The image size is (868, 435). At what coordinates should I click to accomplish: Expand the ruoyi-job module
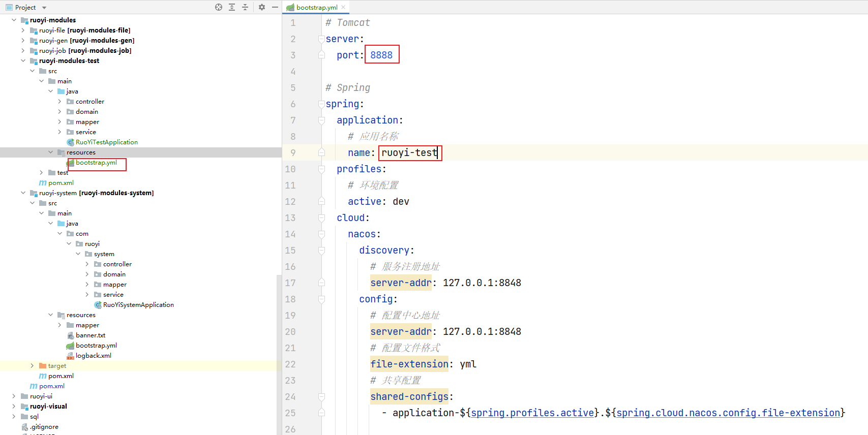(23, 50)
